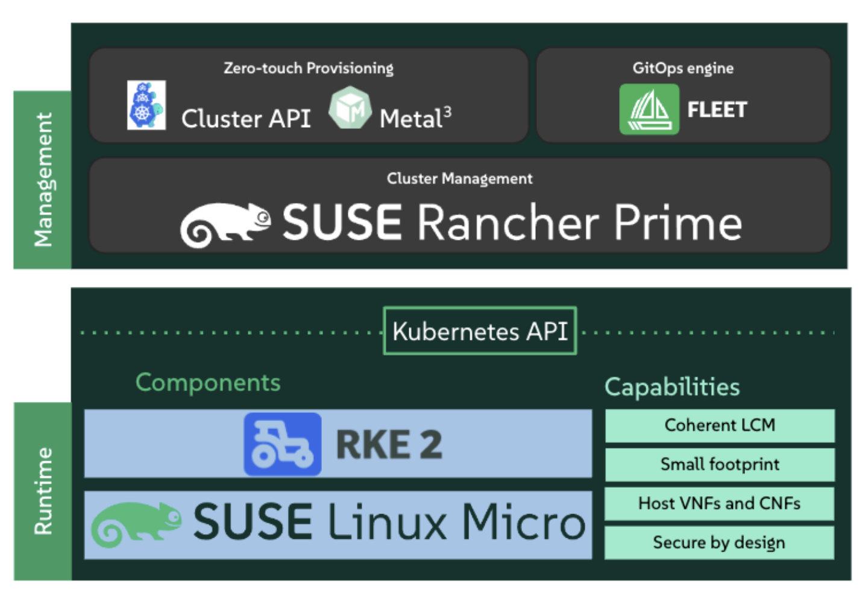Screen dimensions: 868x598
Task: Select the green Fleet sailboat icon
Action: tap(649, 109)
